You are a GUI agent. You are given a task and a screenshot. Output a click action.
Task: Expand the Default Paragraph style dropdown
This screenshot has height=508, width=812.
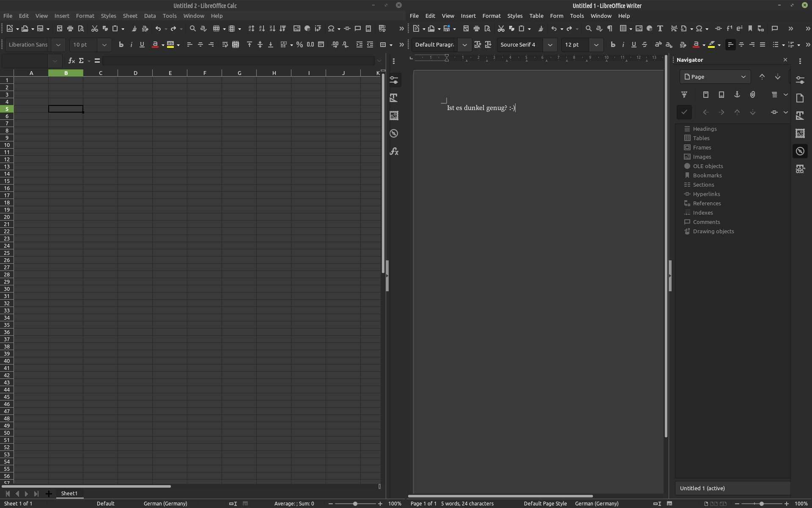(464, 45)
